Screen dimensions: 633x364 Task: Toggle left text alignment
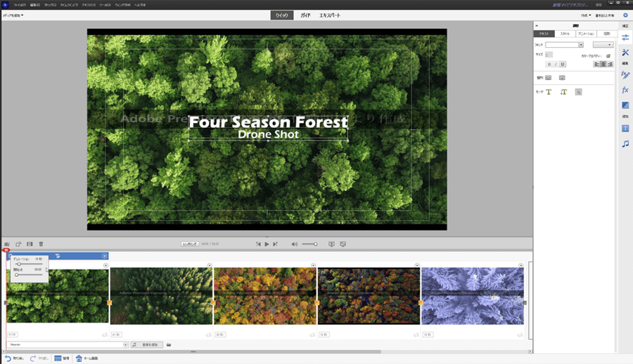[x=596, y=64]
